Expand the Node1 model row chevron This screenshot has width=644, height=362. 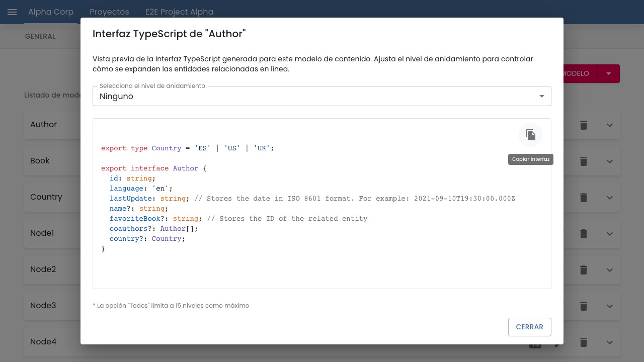(x=610, y=234)
